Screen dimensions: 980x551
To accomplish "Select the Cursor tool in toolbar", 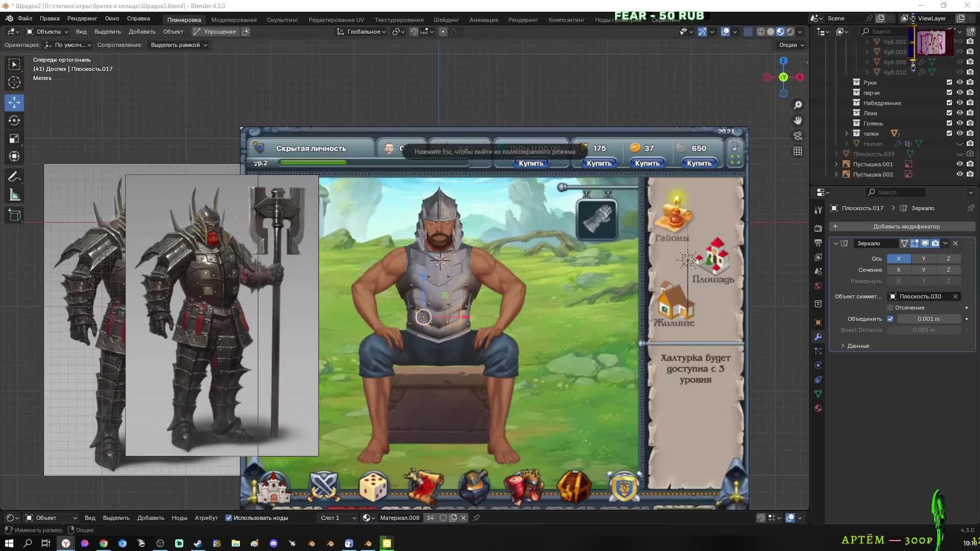I will point(14,82).
